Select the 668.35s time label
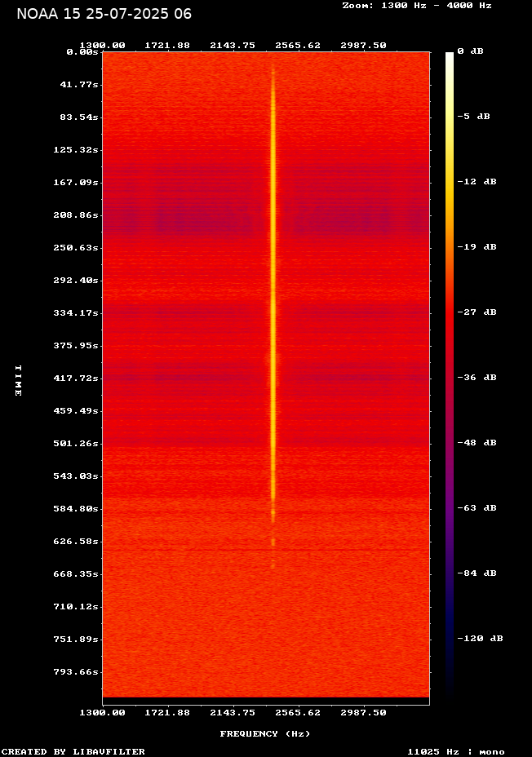The image size is (532, 757). click(76, 574)
